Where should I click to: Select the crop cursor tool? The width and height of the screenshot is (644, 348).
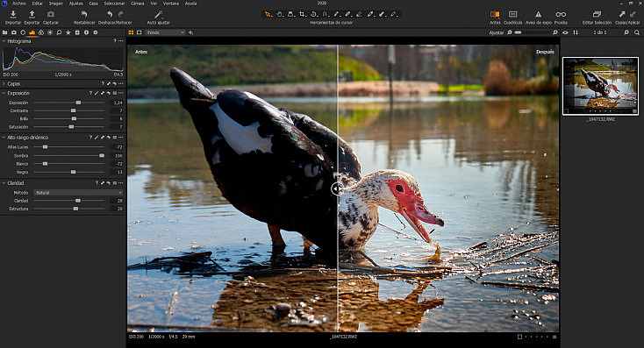303,14
